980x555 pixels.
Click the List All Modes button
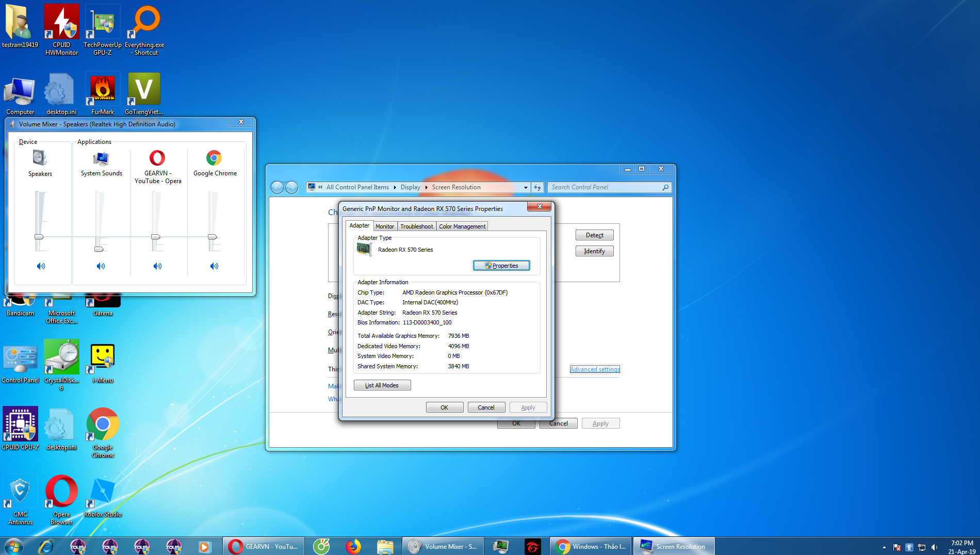tap(382, 385)
